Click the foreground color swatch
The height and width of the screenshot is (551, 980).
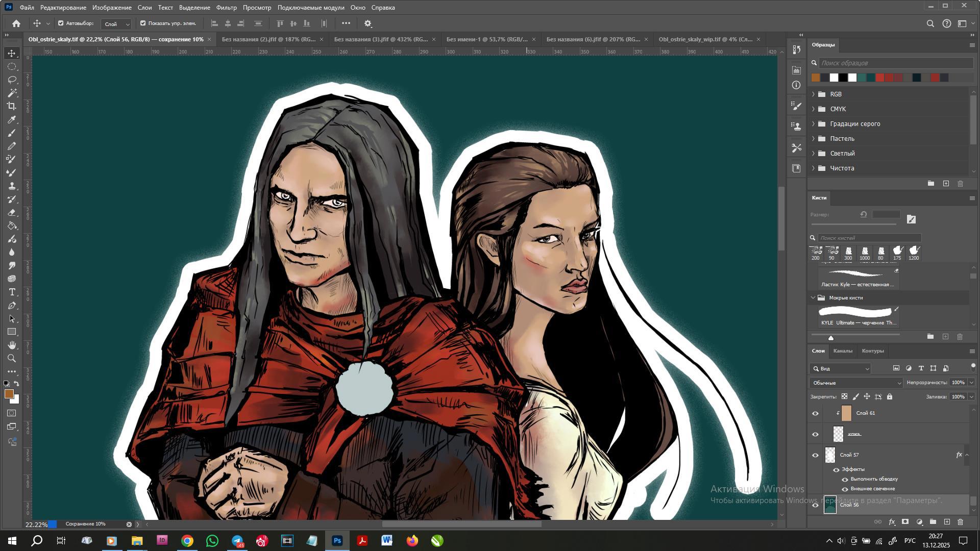tap(9, 394)
